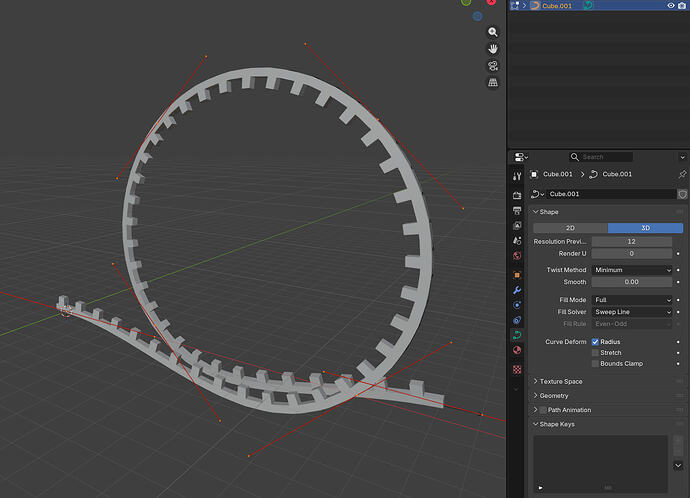Click the Resolution Preview value field
690x498 pixels.
631,242
